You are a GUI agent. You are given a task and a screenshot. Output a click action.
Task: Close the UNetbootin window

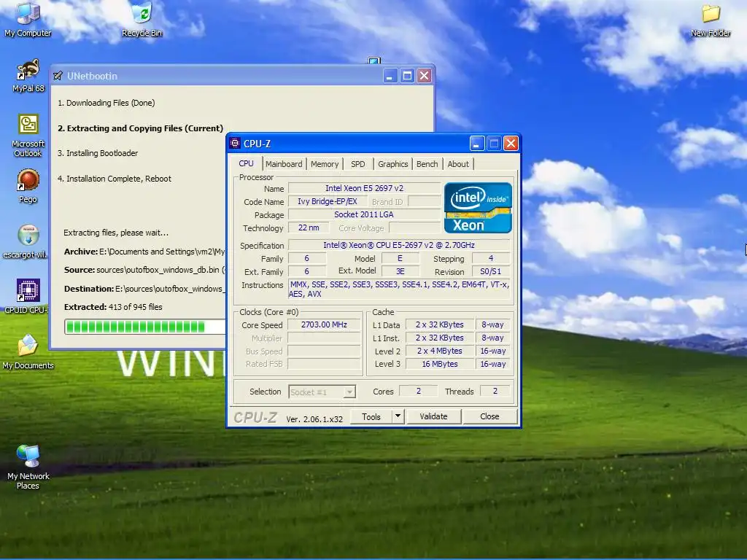point(424,76)
